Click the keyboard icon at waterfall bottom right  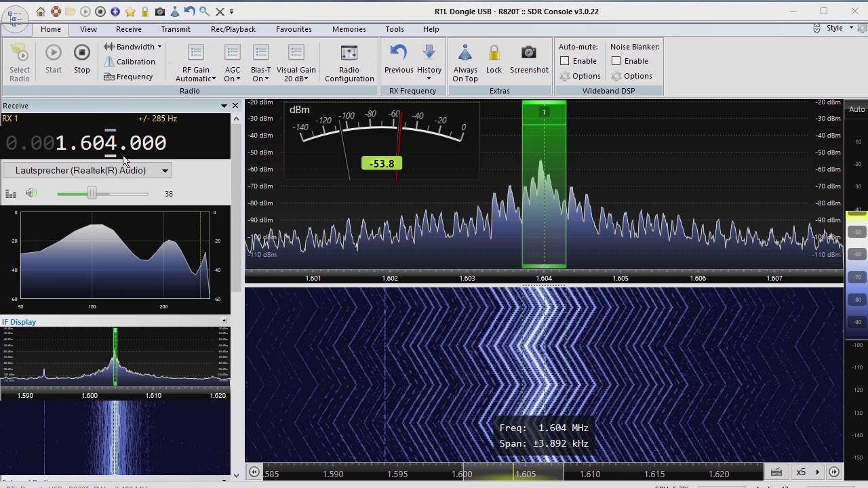776,472
